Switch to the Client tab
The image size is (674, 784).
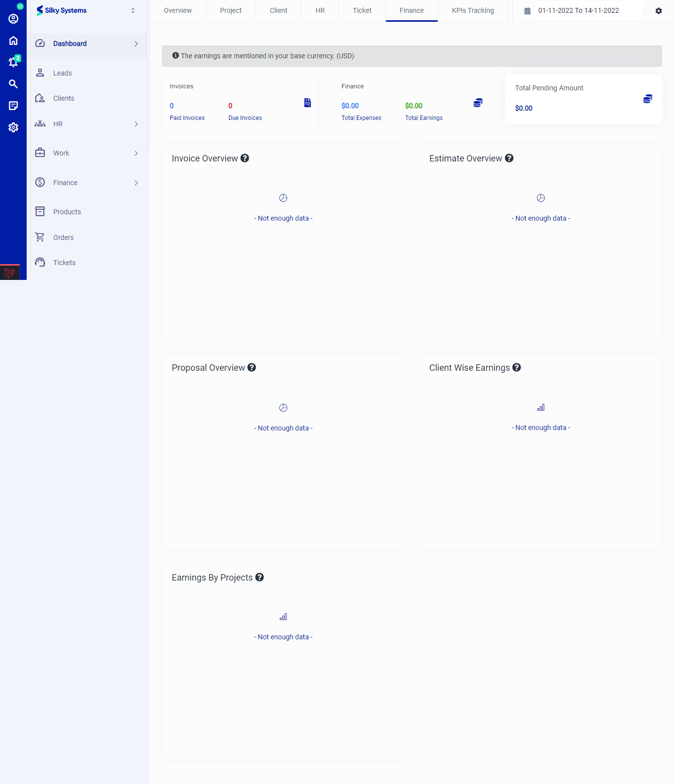278,10
